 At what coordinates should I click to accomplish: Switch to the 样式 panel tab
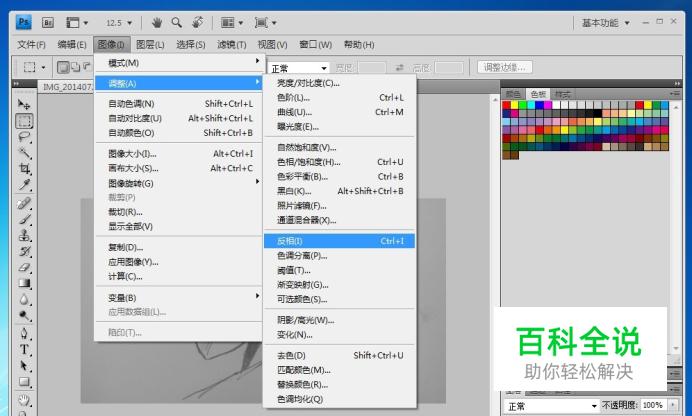(563, 94)
